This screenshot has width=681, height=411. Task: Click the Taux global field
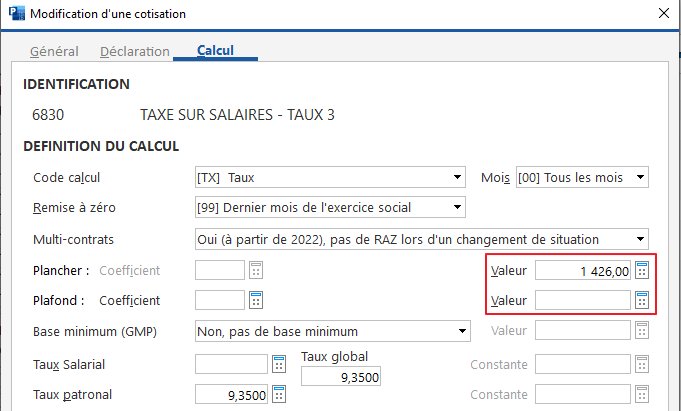[342, 376]
